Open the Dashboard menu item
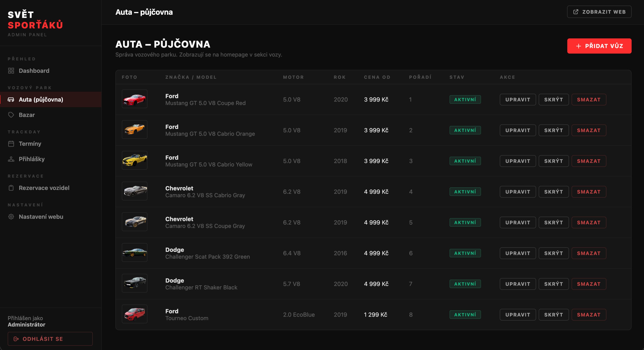 (51, 71)
